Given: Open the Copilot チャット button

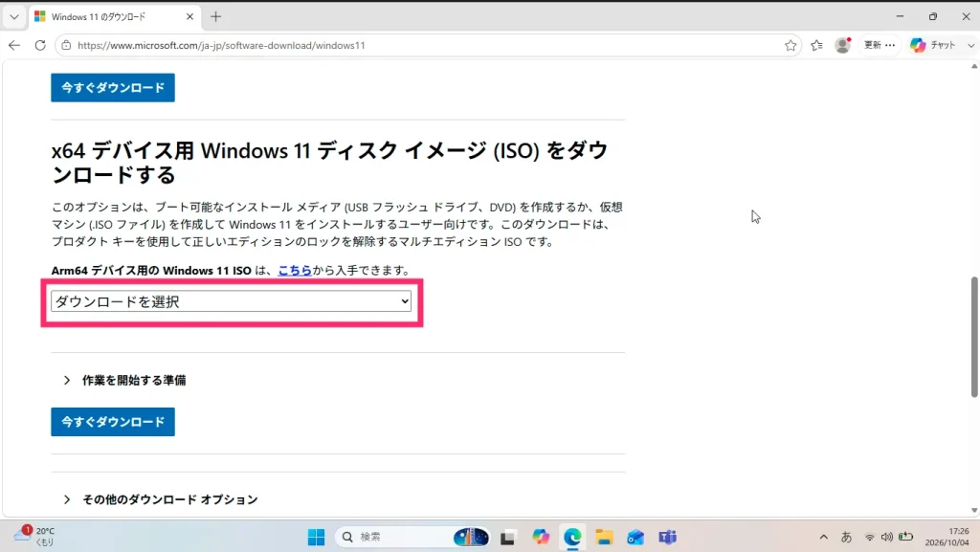Looking at the screenshot, I should [933, 45].
